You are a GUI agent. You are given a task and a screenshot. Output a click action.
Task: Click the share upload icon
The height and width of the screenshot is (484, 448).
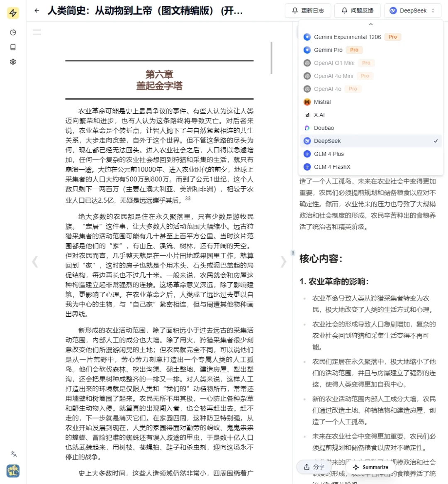(307, 467)
